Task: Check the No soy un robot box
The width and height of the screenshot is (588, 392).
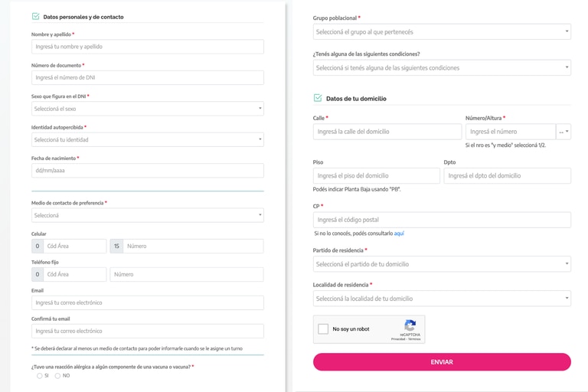Action: point(323,329)
